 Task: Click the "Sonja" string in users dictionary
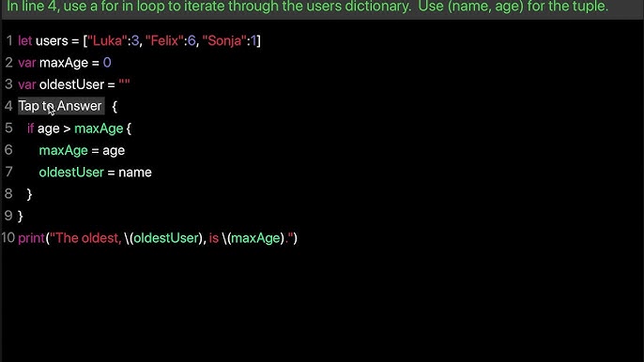[224, 40]
